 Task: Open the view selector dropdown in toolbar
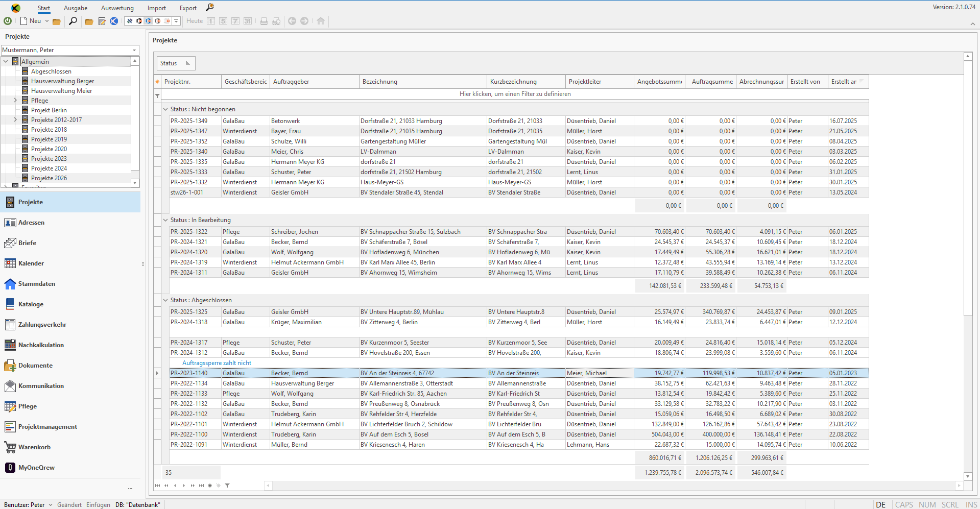pos(176,21)
